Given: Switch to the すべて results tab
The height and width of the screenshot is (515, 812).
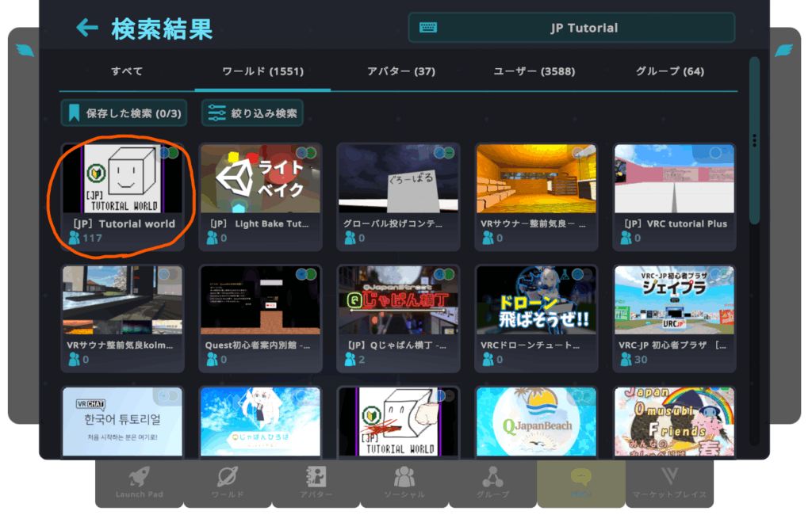Looking at the screenshot, I should pos(127,71).
